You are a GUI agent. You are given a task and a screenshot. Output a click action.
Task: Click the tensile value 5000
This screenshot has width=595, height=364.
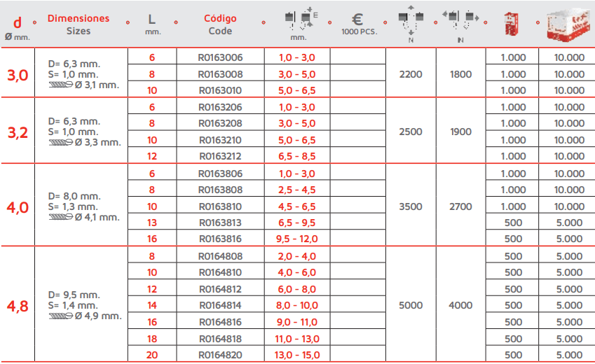411,306
